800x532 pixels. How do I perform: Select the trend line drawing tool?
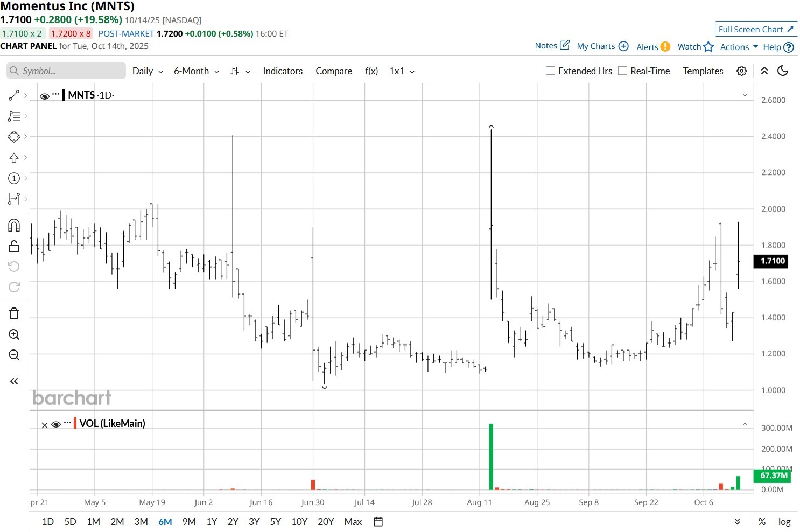pos(14,95)
